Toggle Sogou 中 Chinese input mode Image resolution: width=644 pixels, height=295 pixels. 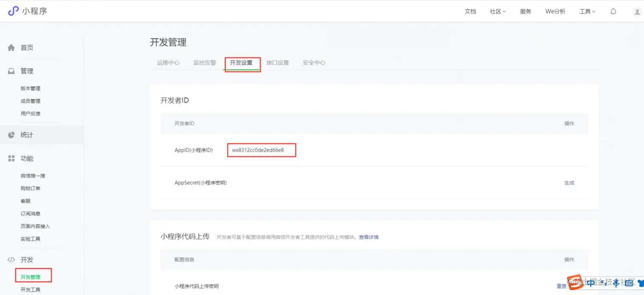click(x=591, y=283)
